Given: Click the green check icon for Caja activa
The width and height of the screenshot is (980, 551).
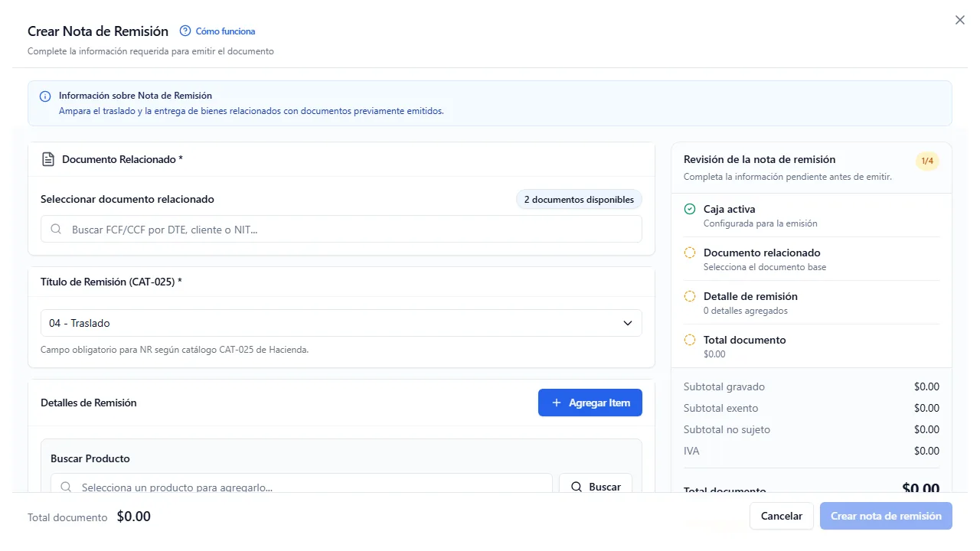Looking at the screenshot, I should tap(690, 209).
